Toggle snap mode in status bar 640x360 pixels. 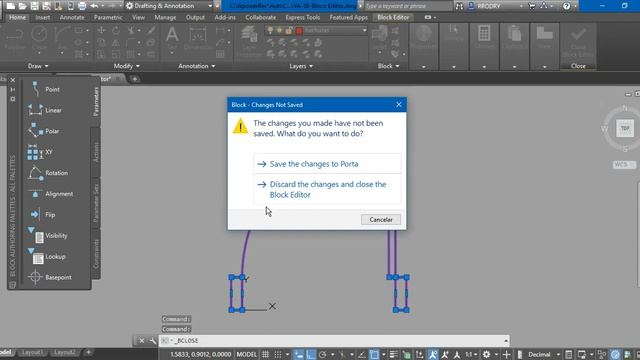click(278, 354)
